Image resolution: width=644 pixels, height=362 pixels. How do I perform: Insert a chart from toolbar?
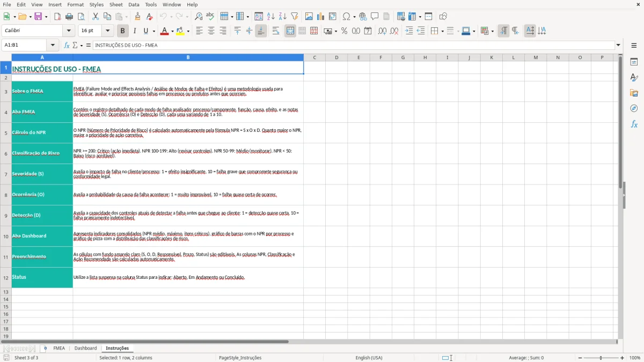321,17
